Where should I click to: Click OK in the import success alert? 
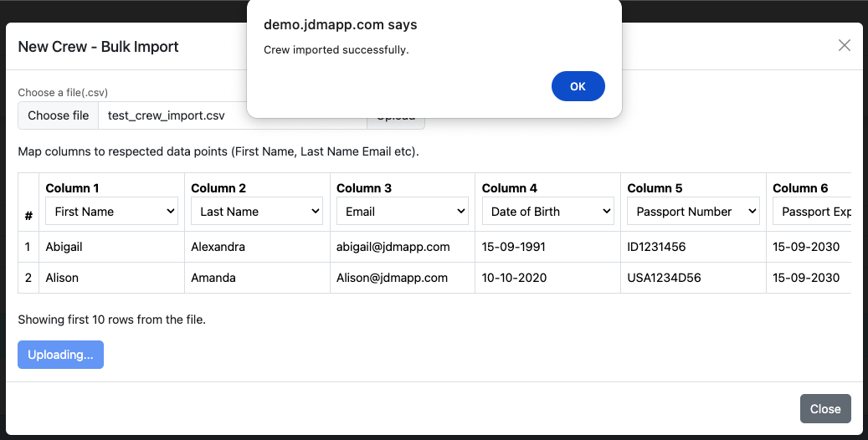(x=578, y=87)
